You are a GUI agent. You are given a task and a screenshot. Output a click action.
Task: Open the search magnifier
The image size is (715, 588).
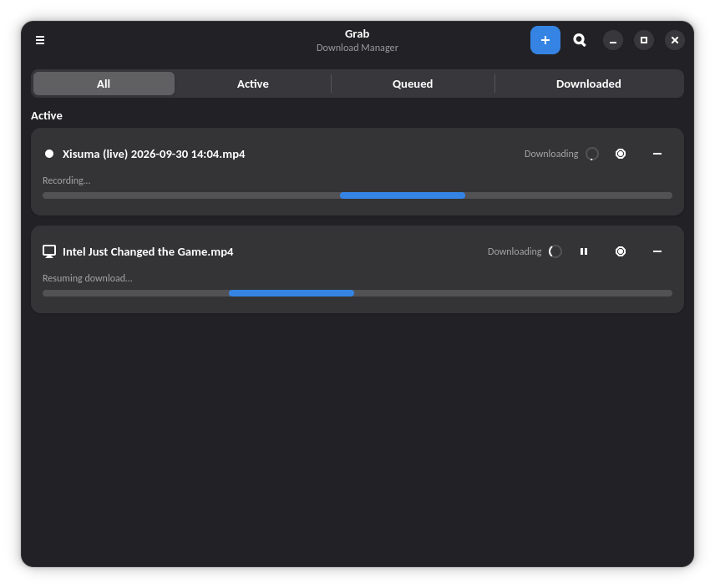(580, 40)
